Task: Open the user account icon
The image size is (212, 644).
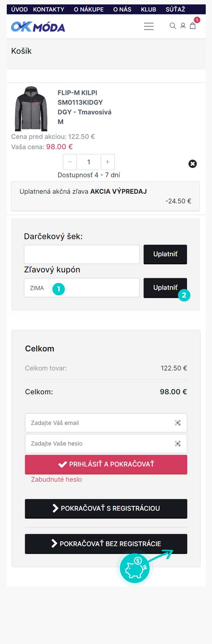Action: [x=183, y=26]
